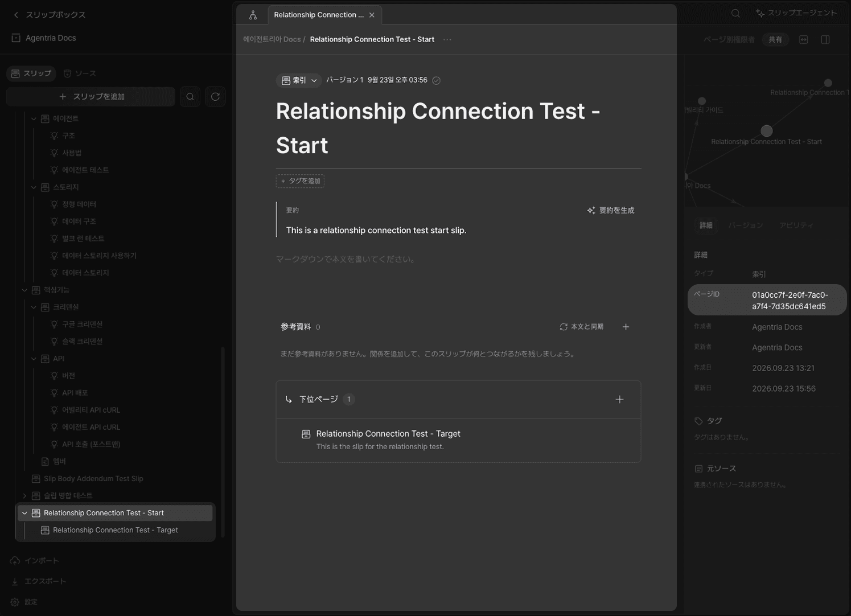The image size is (851, 616).
Task: Open the 索引 type dropdown
Action: (x=299, y=81)
